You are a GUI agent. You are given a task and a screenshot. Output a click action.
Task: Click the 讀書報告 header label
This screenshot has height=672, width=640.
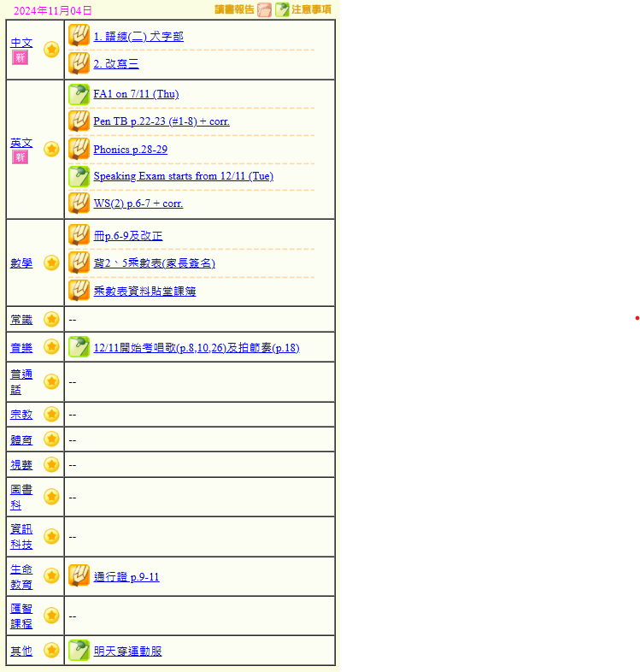(x=234, y=9)
